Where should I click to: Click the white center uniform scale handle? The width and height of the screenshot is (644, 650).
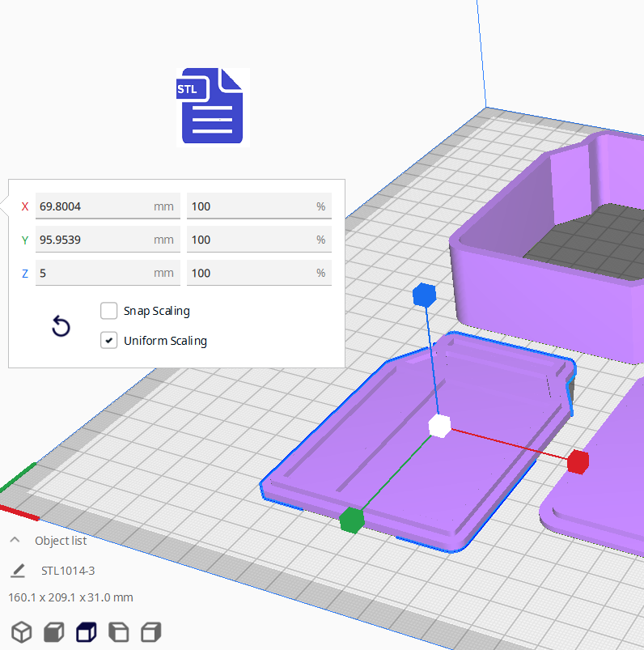[439, 426]
